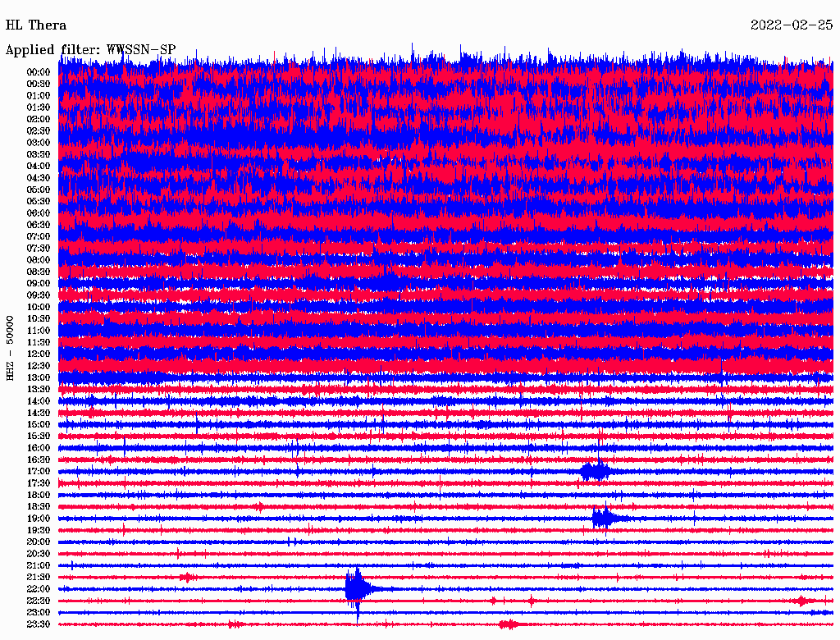Viewport: 840px width, 640px height.
Task: Select the 09:00 time label
Action: tap(39, 284)
